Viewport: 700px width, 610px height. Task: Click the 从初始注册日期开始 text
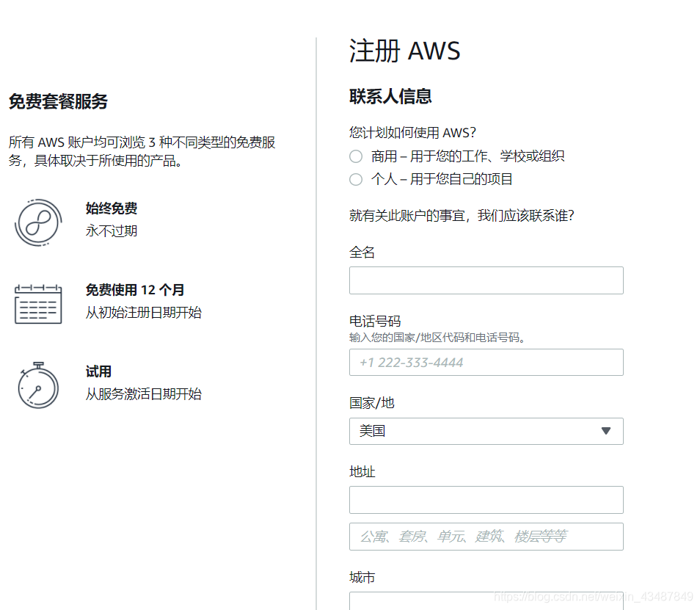pos(144,312)
